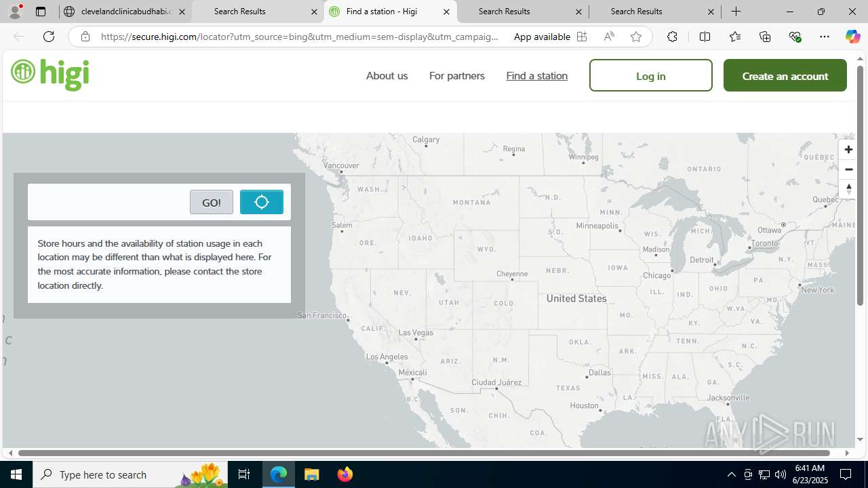Open File Explorer from taskbar
The height and width of the screenshot is (488, 868).
311,474
